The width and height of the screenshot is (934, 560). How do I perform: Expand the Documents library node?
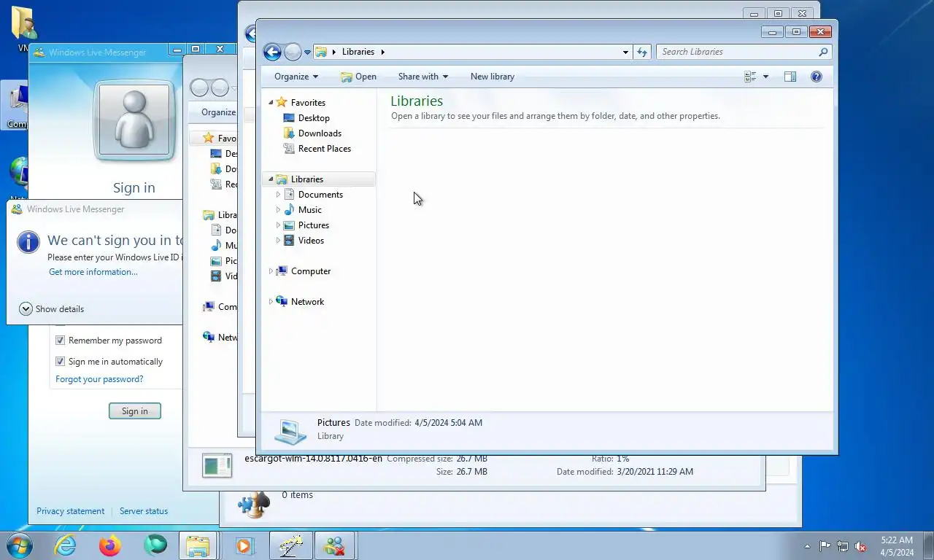click(x=278, y=195)
